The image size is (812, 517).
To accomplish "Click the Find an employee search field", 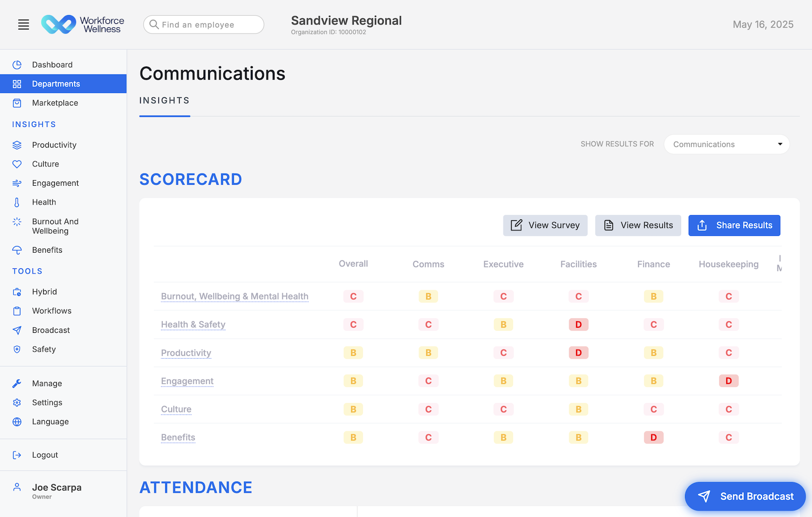I will [204, 24].
